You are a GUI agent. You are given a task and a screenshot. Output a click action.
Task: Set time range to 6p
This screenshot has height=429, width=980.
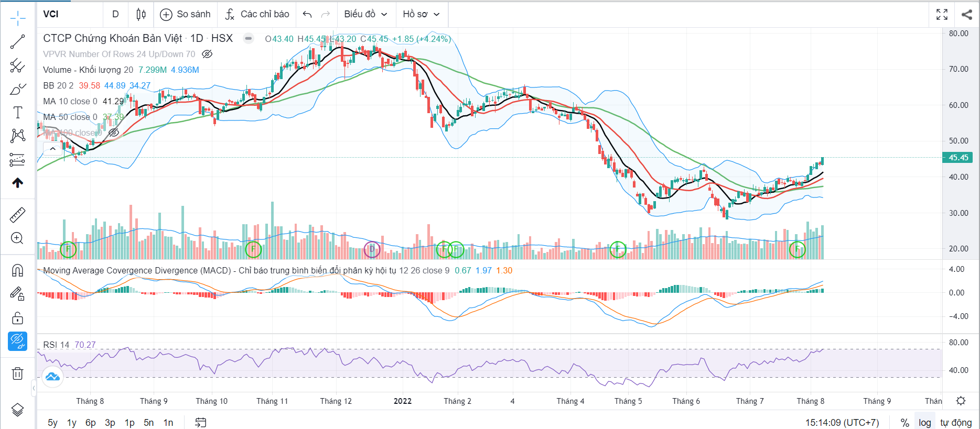coord(91,422)
